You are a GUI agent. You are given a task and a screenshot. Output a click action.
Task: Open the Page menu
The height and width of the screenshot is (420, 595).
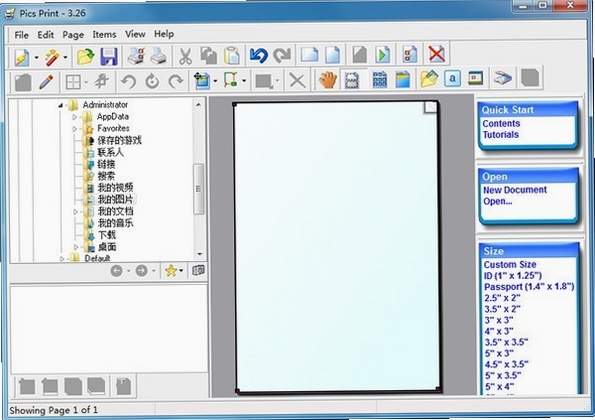[73, 35]
